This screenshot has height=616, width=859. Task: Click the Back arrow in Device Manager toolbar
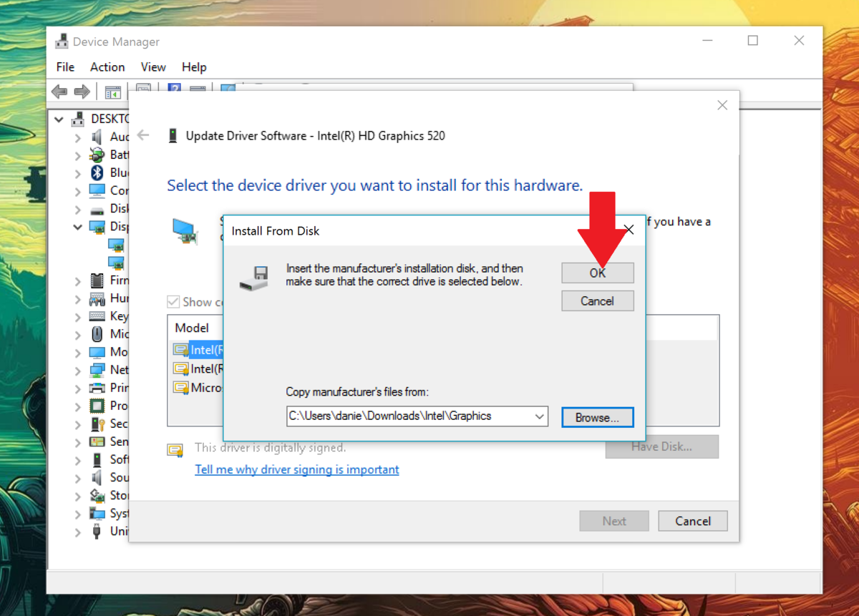coord(59,92)
